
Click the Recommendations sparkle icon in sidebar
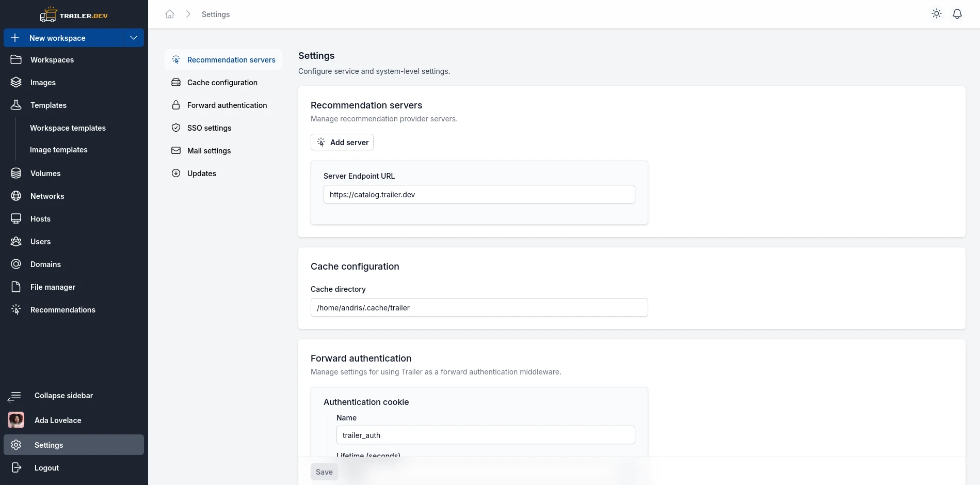coord(16,309)
